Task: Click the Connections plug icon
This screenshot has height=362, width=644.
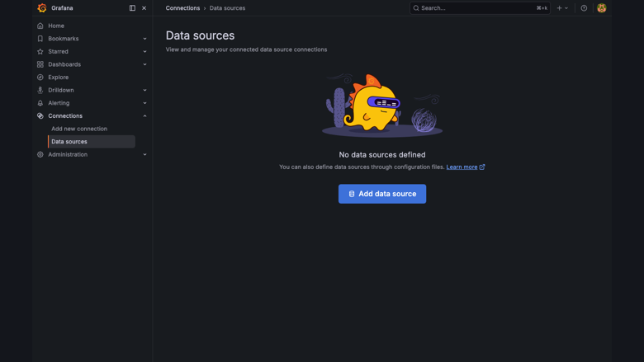Action: click(x=40, y=115)
